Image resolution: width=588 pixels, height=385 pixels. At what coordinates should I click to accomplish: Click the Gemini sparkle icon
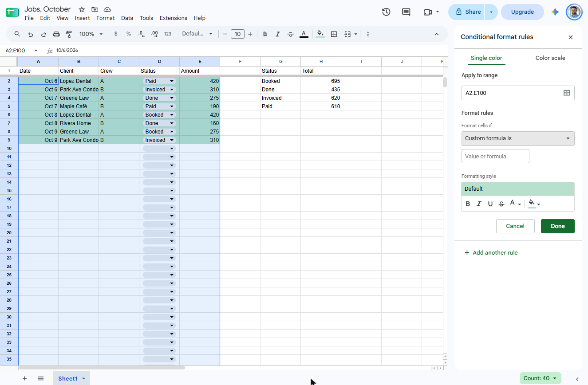point(555,12)
